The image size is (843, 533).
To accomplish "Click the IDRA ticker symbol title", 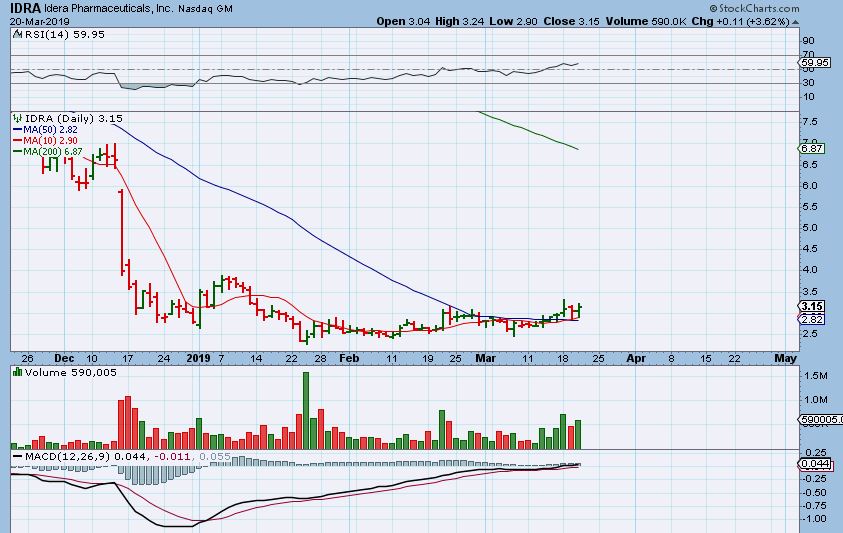I will coord(25,8).
